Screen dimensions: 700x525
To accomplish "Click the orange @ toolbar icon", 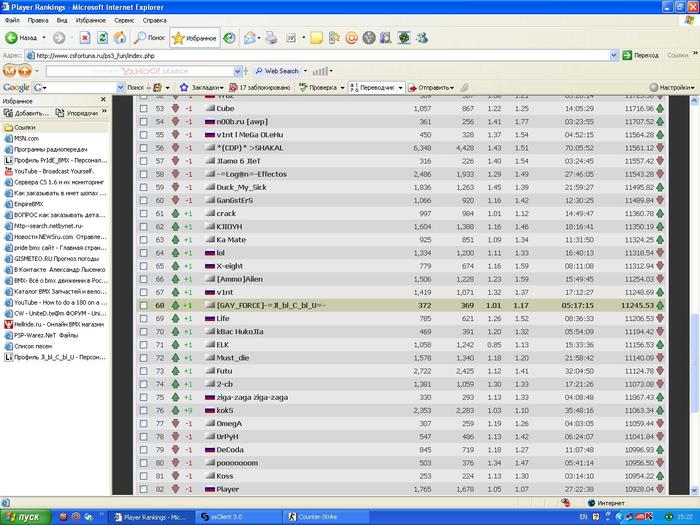I will click(x=351, y=38).
